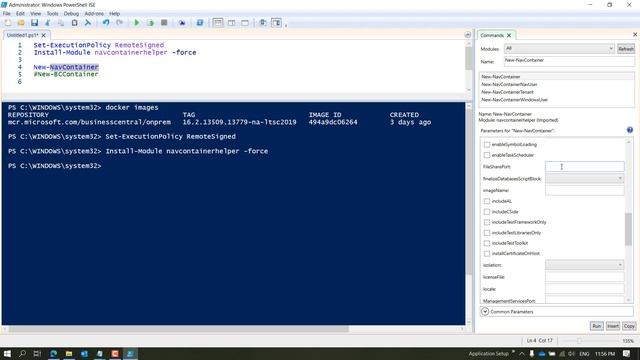The image size is (640, 360).
Task: Open the Debug menu
Action: tap(71, 13)
